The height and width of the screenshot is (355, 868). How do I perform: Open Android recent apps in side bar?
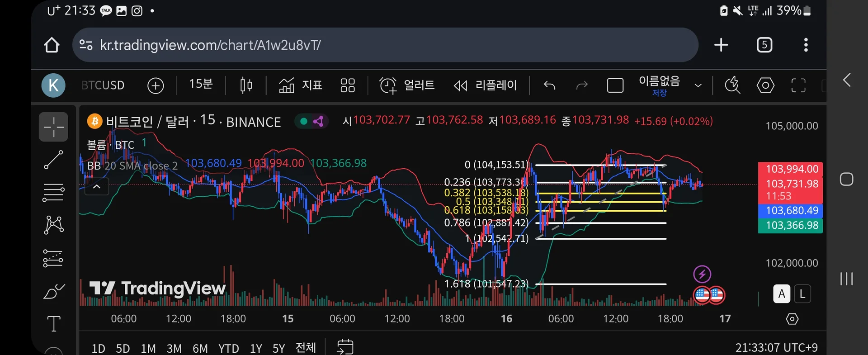[847, 279]
